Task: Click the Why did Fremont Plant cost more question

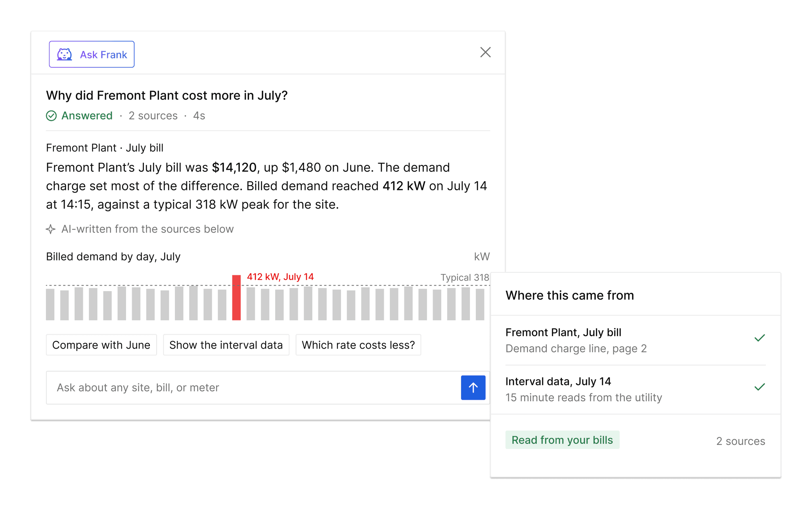Action: (167, 96)
